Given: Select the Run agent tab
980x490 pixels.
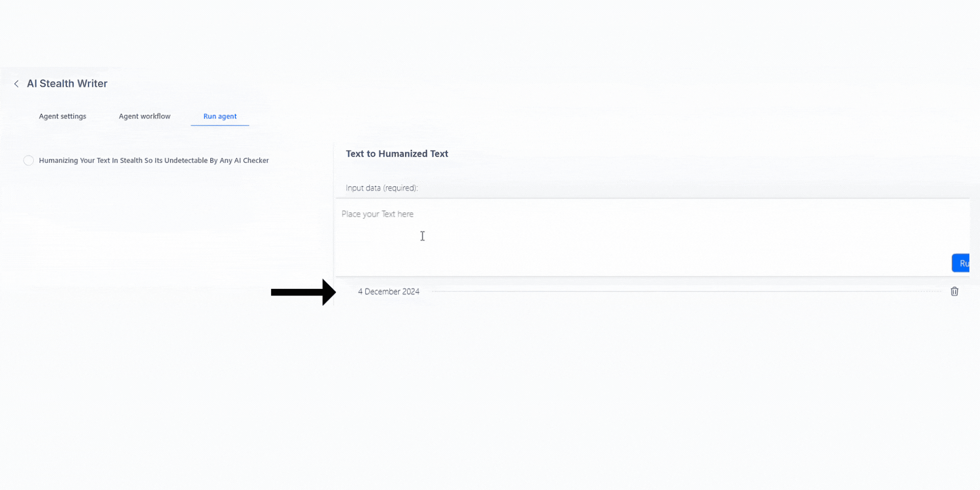Looking at the screenshot, I should pyautogui.click(x=220, y=116).
